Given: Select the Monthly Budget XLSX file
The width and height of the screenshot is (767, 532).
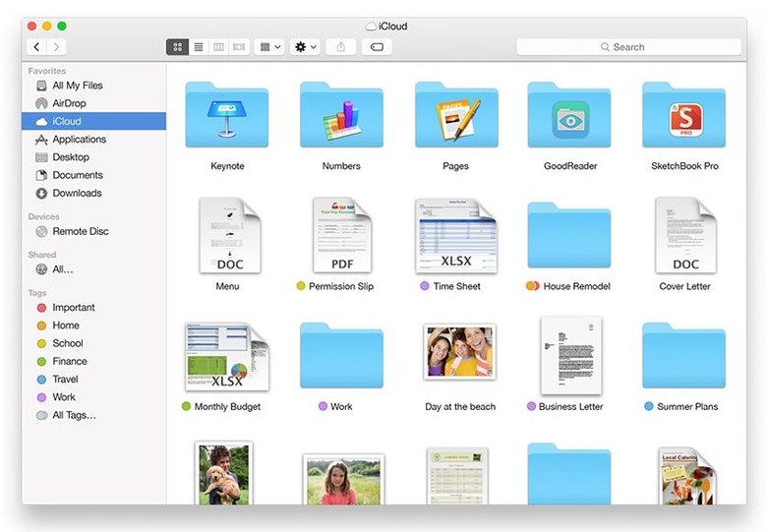Looking at the screenshot, I should 227,356.
